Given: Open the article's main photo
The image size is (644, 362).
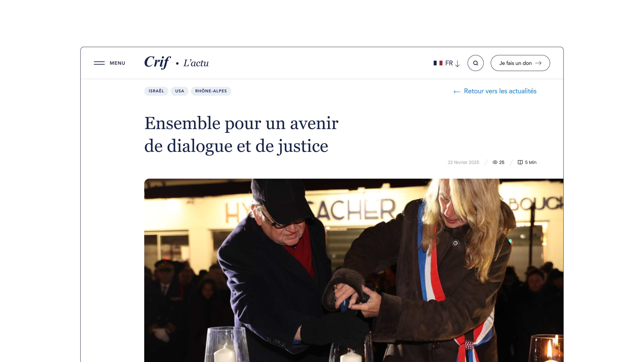Looking at the screenshot, I should coord(354,270).
